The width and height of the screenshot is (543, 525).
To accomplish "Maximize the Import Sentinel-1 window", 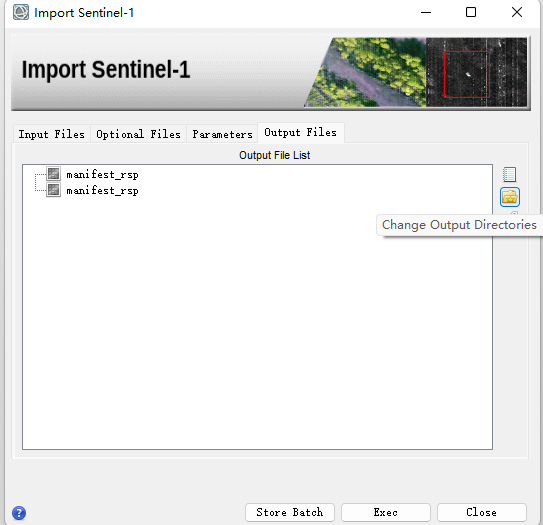I will pos(471,12).
